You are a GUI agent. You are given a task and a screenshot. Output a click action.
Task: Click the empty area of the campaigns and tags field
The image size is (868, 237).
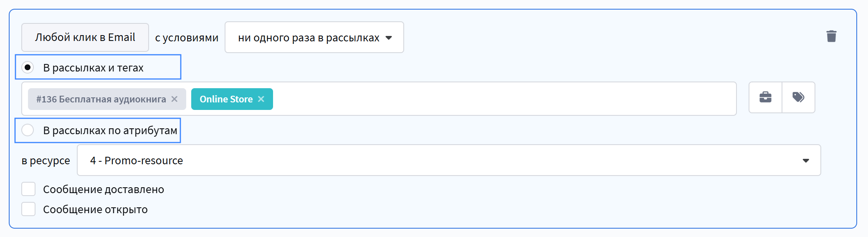(501, 99)
